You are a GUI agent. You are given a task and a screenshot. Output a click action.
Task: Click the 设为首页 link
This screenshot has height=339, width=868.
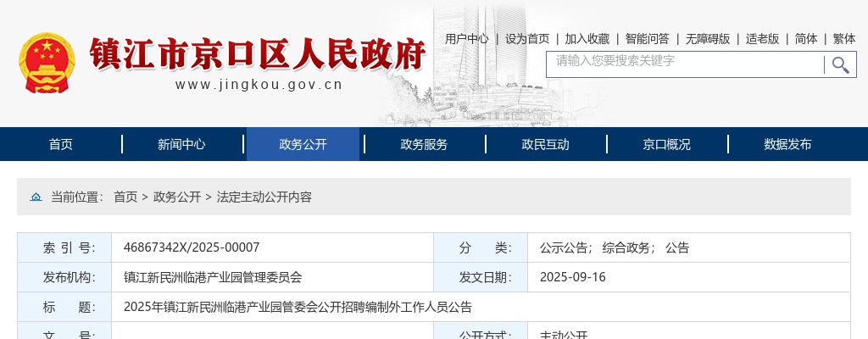(527, 38)
